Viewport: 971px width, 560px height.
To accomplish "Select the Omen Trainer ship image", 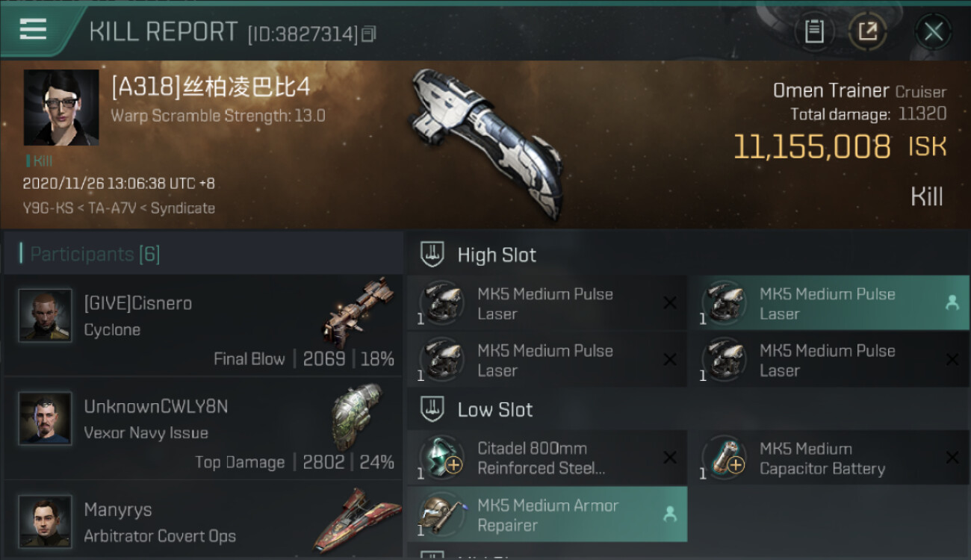I will [x=484, y=143].
